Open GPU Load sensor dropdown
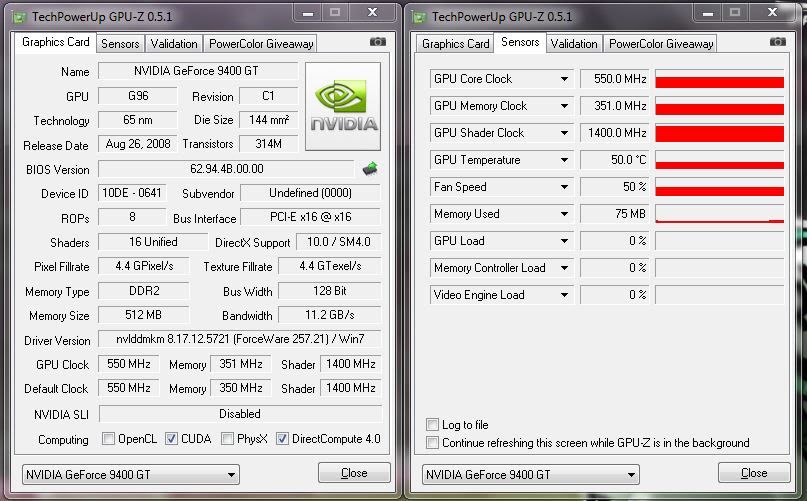Viewport: 807px width, 501px height. tap(564, 241)
